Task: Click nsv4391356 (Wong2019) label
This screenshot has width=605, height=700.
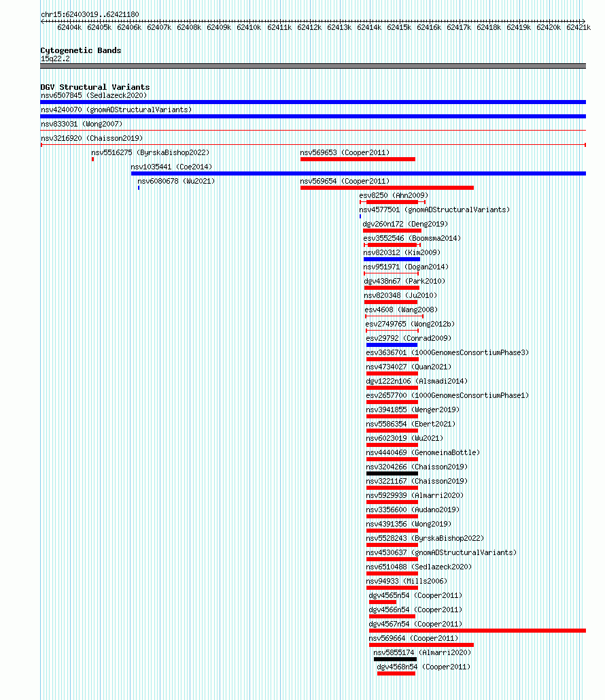Action: coord(409,524)
